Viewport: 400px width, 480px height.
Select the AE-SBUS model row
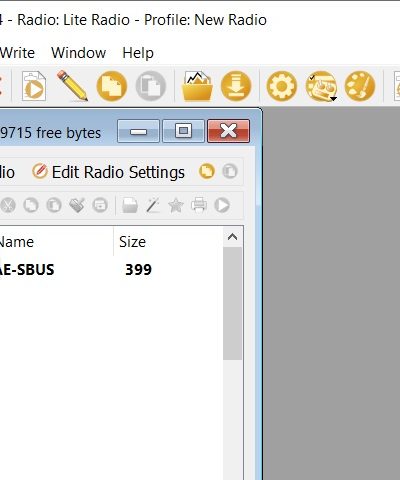pyautogui.click(x=111, y=270)
